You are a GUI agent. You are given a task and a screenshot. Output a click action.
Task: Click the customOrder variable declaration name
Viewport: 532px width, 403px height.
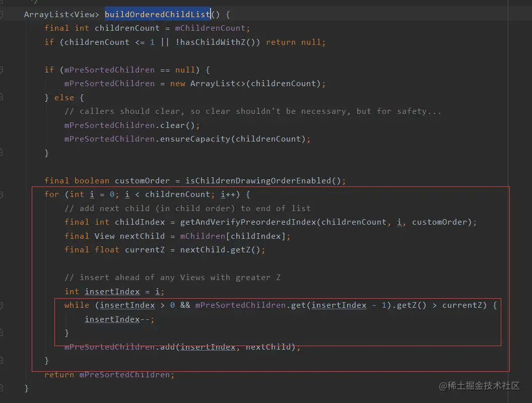pyautogui.click(x=142, y=180)
